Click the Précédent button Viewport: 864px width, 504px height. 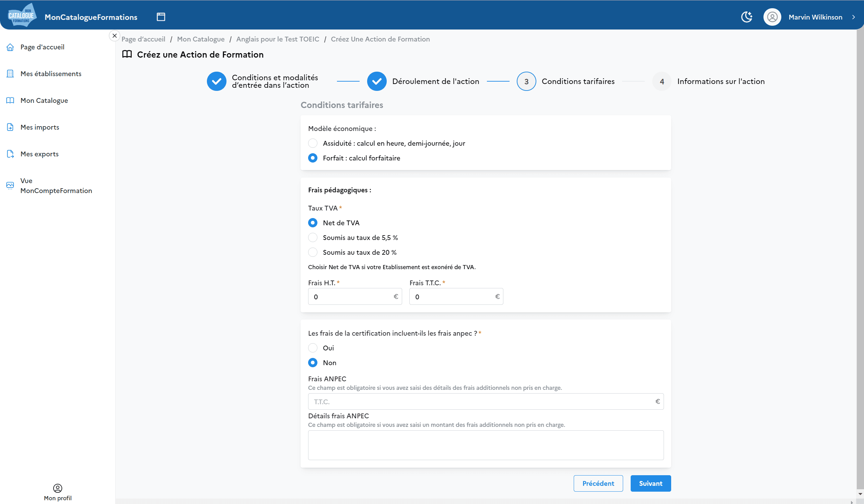(598, 483)
